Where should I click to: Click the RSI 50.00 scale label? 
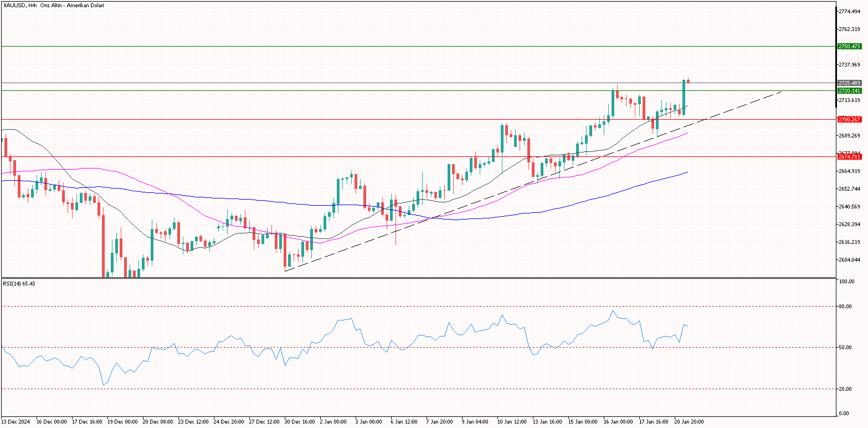point(846,348)
